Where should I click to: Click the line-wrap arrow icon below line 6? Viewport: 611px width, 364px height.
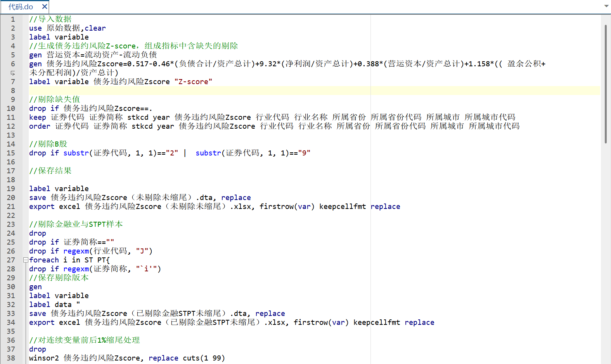pyautogui.click(x=13, y=73)
